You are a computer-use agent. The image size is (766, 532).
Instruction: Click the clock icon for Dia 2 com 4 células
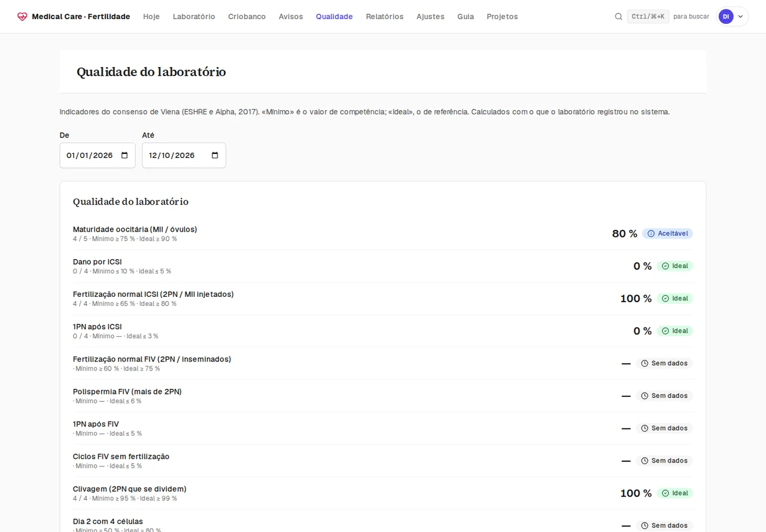[645, 525]
